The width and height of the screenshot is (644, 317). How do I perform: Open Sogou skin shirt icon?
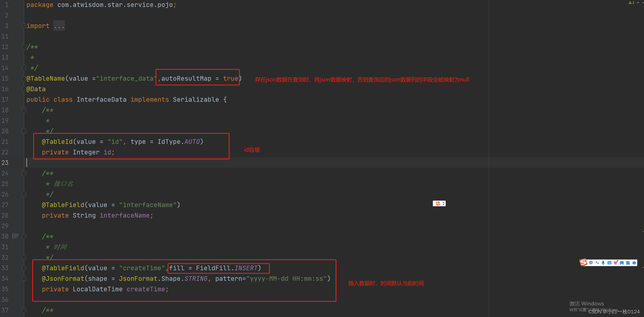[615, 263]
